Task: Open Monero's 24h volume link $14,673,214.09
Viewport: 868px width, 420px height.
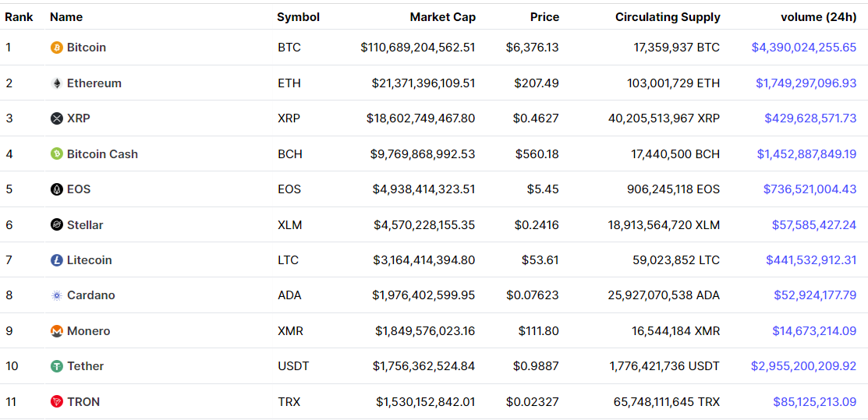Action: pyautogui.click(x=814, y=331)
